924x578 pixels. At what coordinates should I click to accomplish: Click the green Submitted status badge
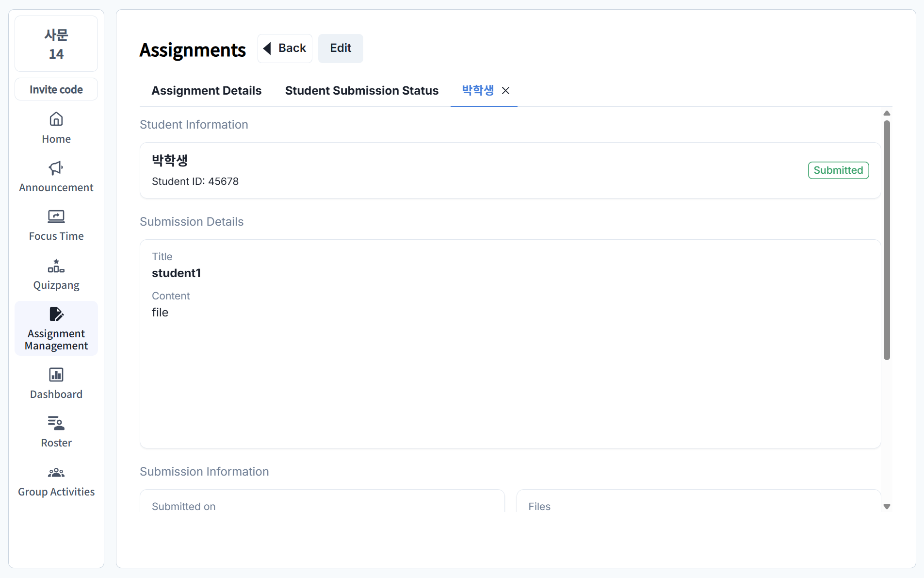838,170
